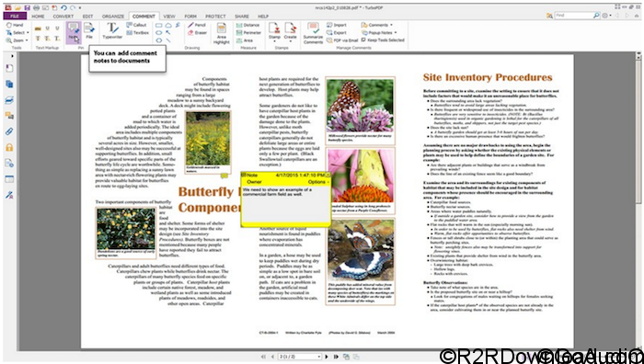Pick the Eraser drawing tool
Image resolution: width=644 pixels, height=364 pixels.
tap(197, 33)
